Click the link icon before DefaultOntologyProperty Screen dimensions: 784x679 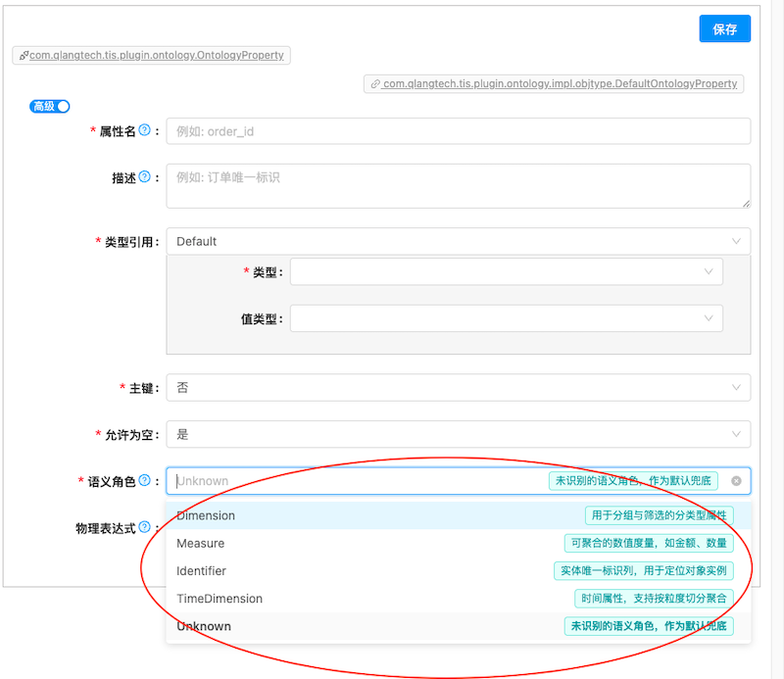375,84
